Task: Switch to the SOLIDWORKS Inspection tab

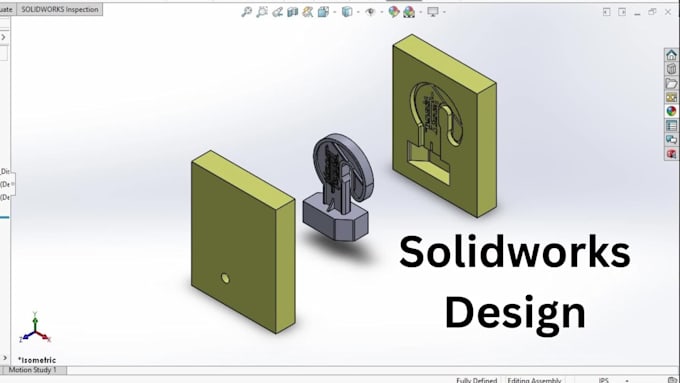Action: click(x=60, y=10)
